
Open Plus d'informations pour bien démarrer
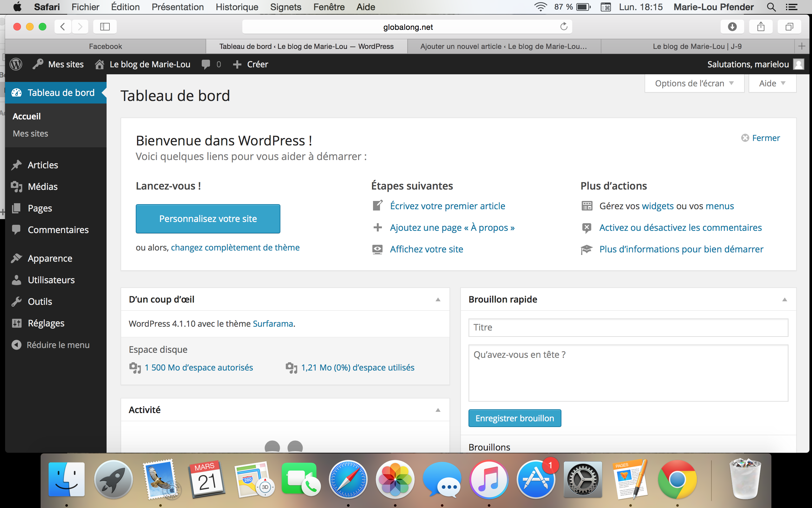click(x=681, y=249)
